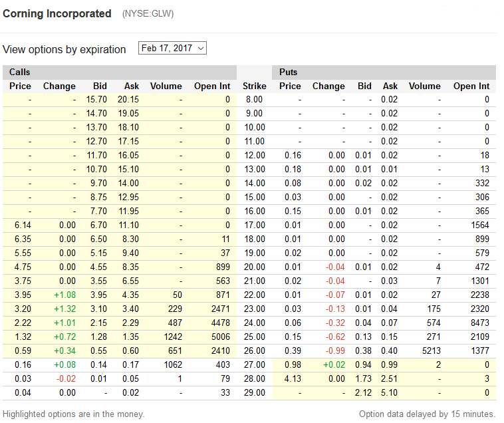
Task: Select put change value -0.62
Action: [x=335, y=337]
